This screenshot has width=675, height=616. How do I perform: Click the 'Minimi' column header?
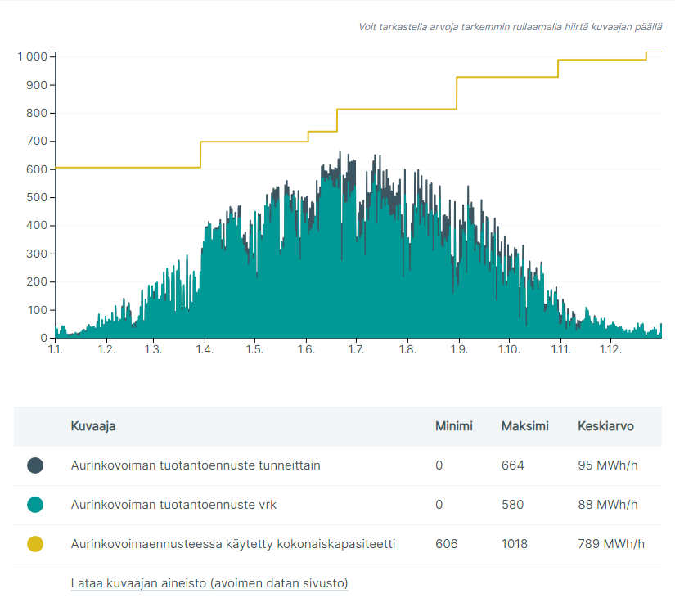[x=454, y=426]
